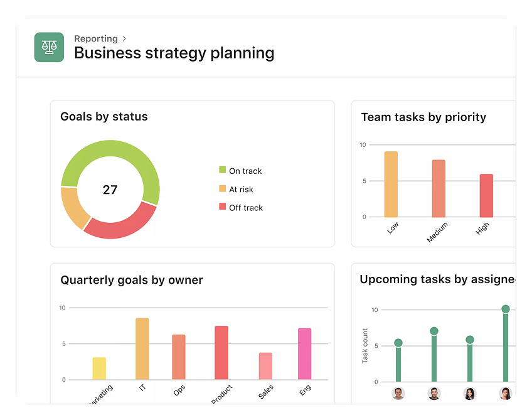
Task: Click the Low priority bar
Action: [x=391, y=184]
